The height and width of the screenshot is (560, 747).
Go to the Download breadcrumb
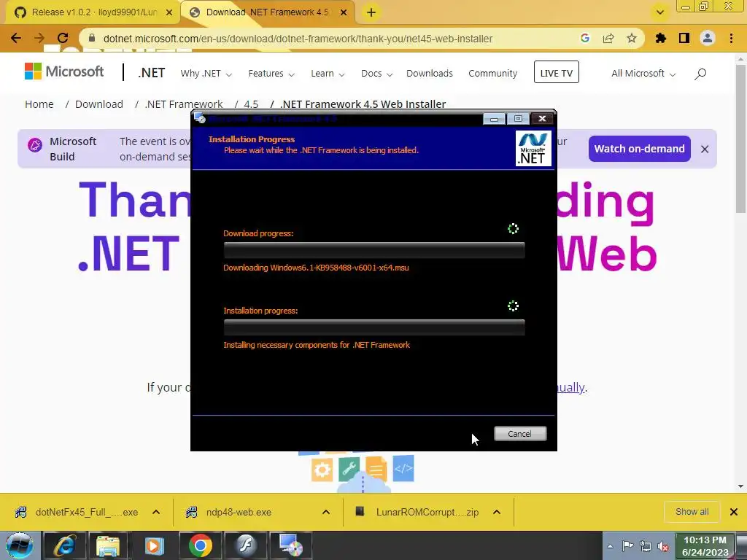[99, 104]
